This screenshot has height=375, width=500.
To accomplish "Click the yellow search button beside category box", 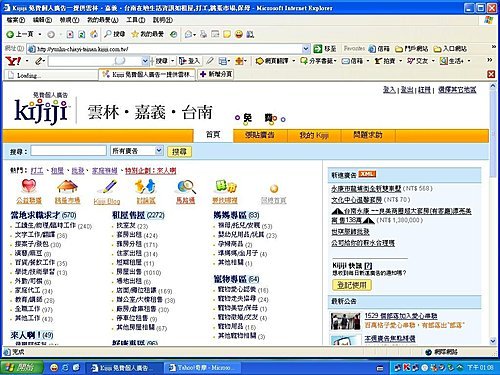I will (x=179, y=152).
